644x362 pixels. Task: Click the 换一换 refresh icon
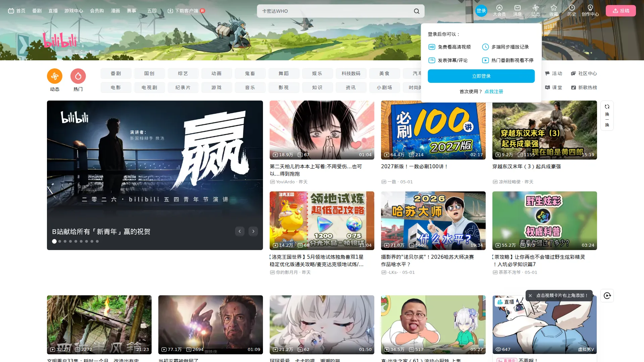pyautogui.click(x=607, y=107)
